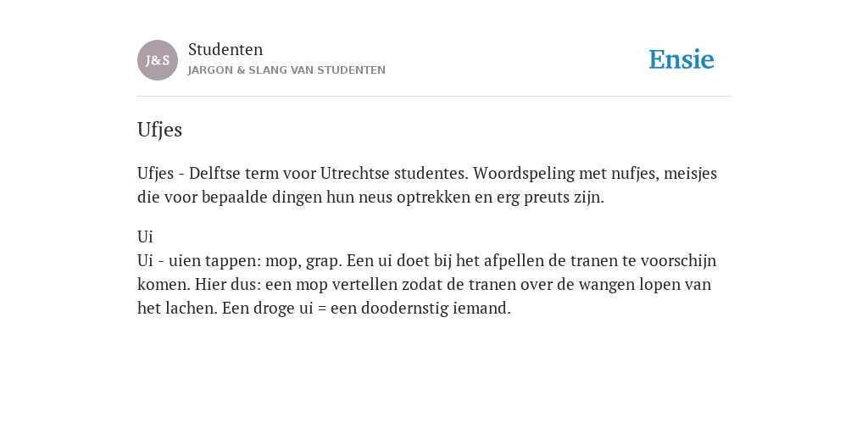868x434 pixels.
Task: Click the horizontal divider below the header
Action: pos(434,97)
